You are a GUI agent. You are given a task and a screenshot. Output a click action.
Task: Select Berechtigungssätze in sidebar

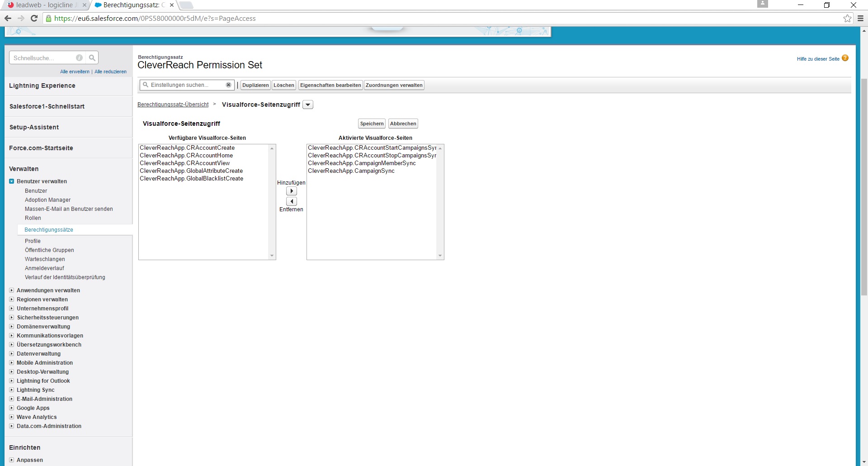coord(49,229)
